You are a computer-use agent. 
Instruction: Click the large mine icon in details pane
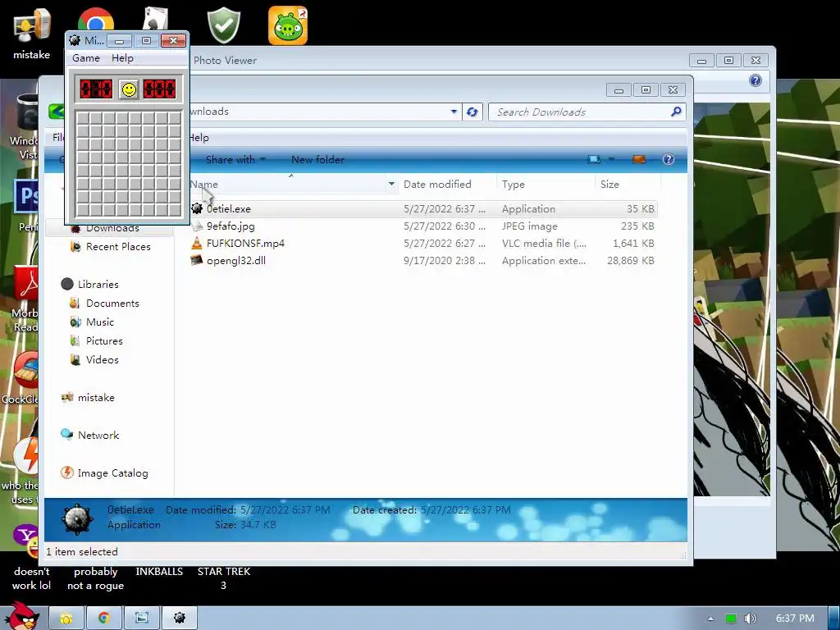[77, 518]
